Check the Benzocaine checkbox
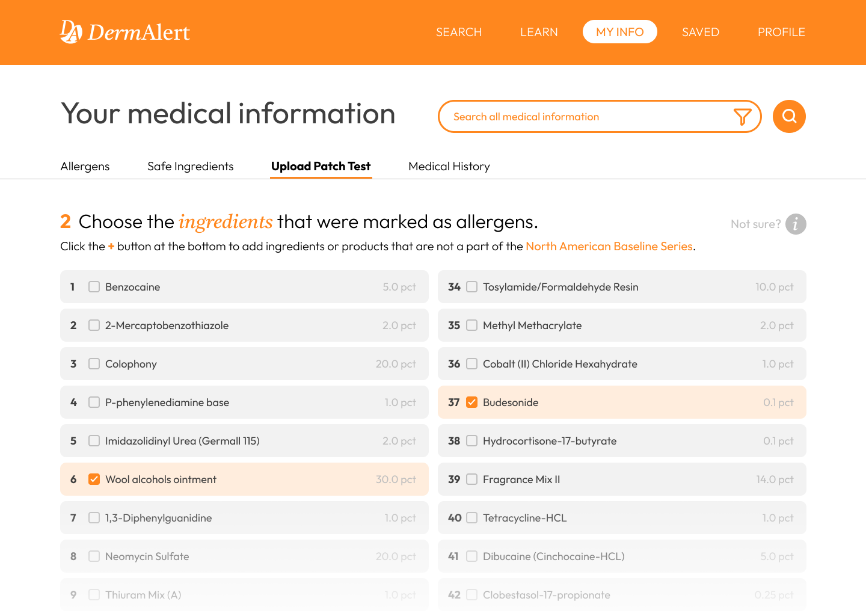 (x=94, y=287)
